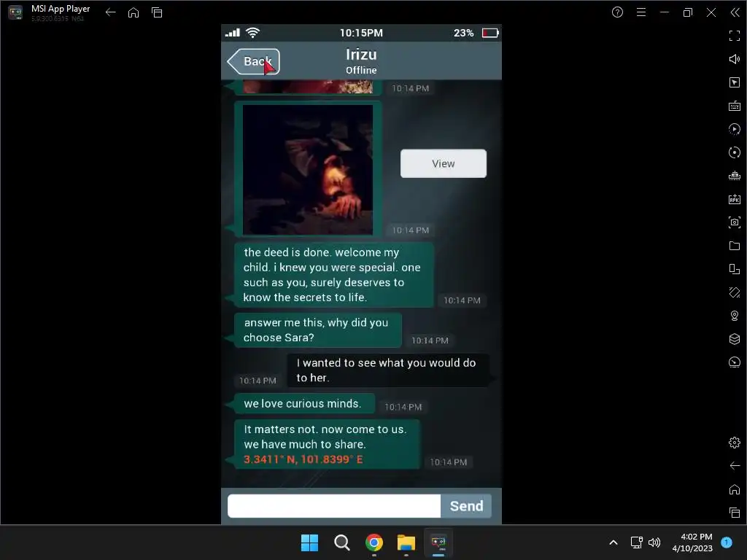Image resolution: width=747 pixels, height=560 pixels.
Task: Click the memory trim icon in sidebar
Action: coord(735,176)
